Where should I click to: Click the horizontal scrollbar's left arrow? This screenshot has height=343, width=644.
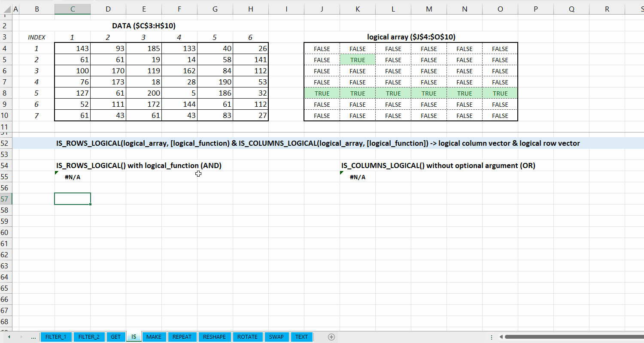pyautogui.click(x=501, y=337)
